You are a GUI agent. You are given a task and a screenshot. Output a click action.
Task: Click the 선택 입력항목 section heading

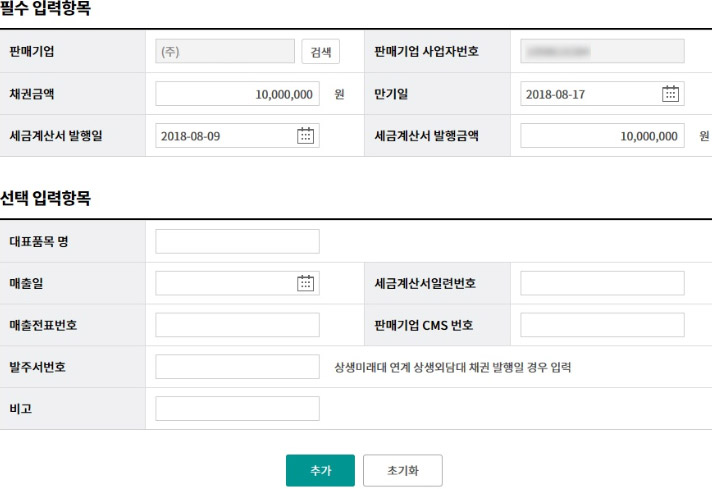click(x=46, y=198)
